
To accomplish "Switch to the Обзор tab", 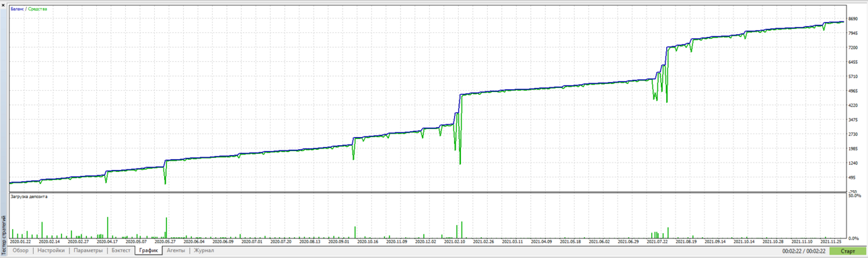I will tap(21, 251).
